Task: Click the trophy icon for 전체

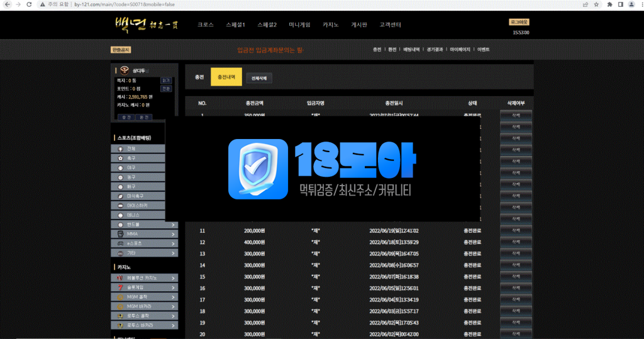Action: coord(120,149)
